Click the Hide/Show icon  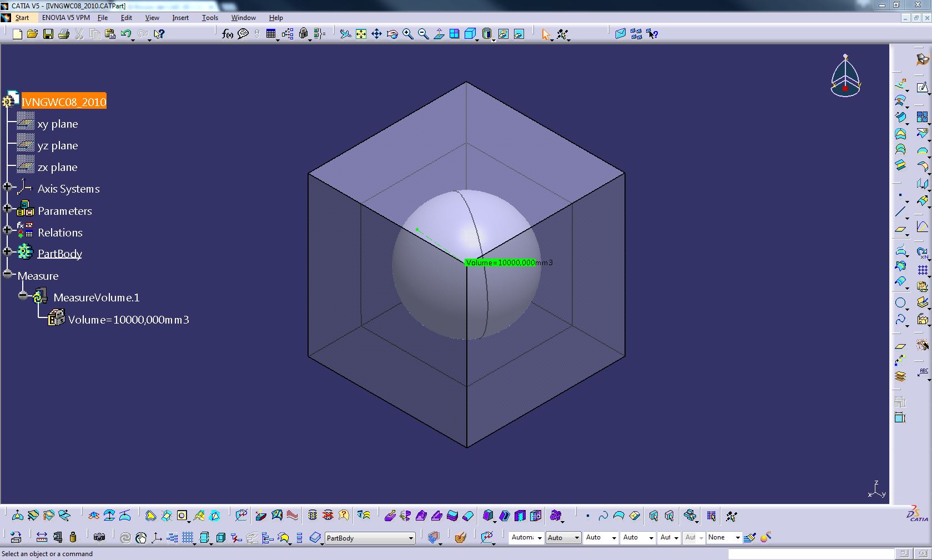[503, 34]
